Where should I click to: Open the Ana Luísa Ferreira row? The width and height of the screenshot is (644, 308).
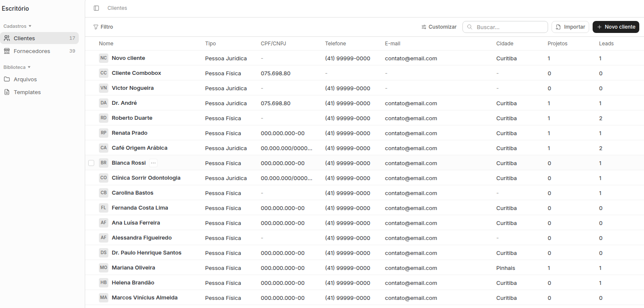364,222
